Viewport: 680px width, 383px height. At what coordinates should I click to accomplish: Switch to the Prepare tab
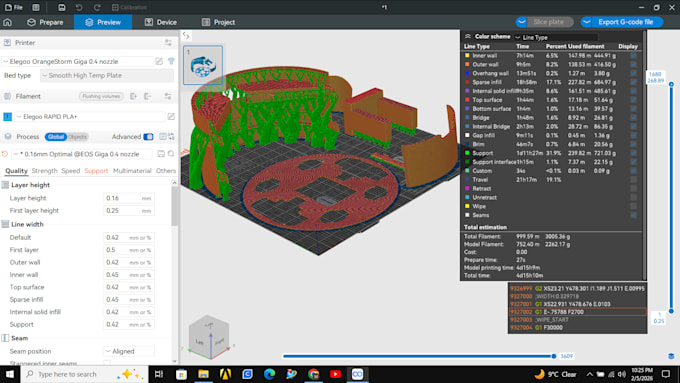[x=45, y=22]
